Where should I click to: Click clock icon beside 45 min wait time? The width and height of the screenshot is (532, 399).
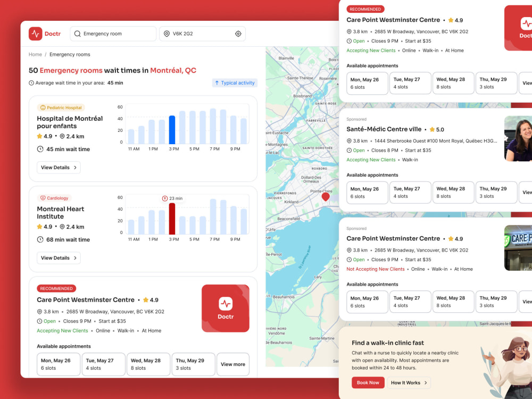[40, 149]
